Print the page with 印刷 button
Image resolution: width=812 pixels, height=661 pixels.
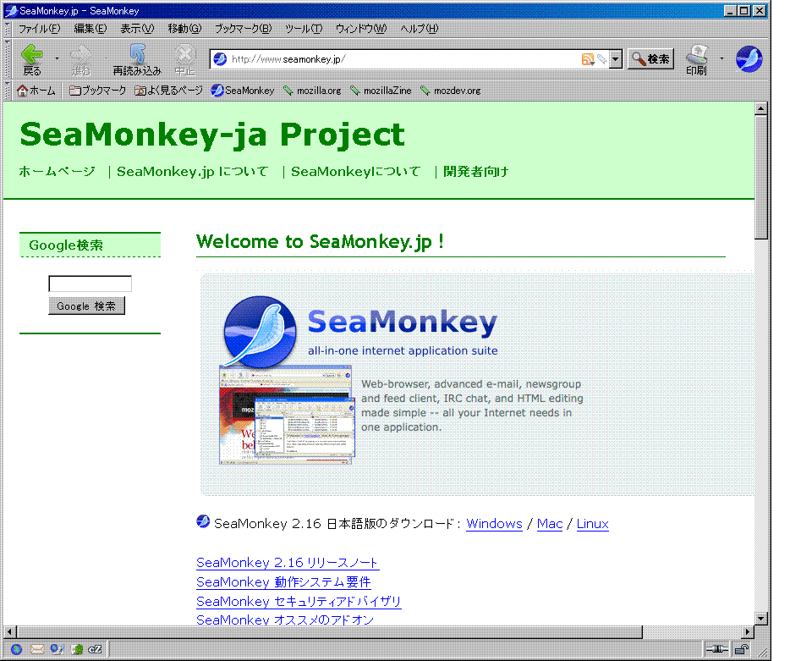click(x=696, y=59)
